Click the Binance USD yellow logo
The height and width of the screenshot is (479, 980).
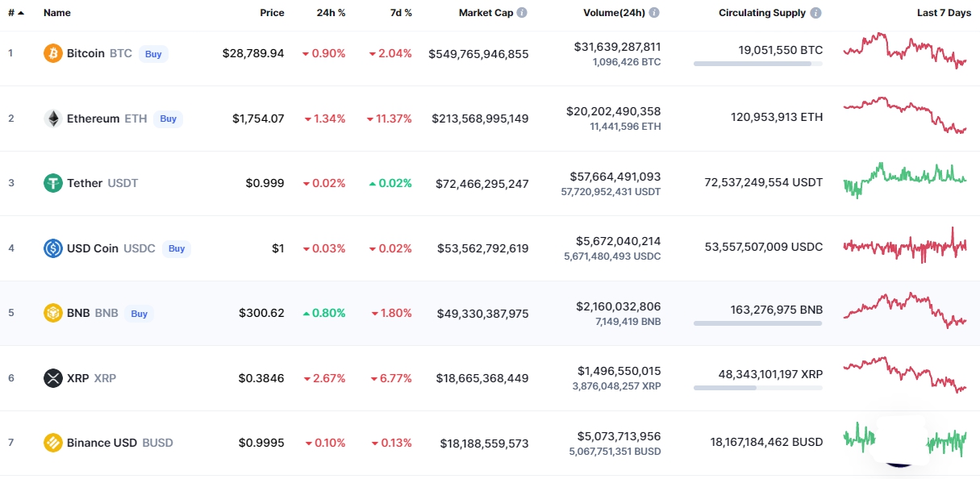[52, 443]
